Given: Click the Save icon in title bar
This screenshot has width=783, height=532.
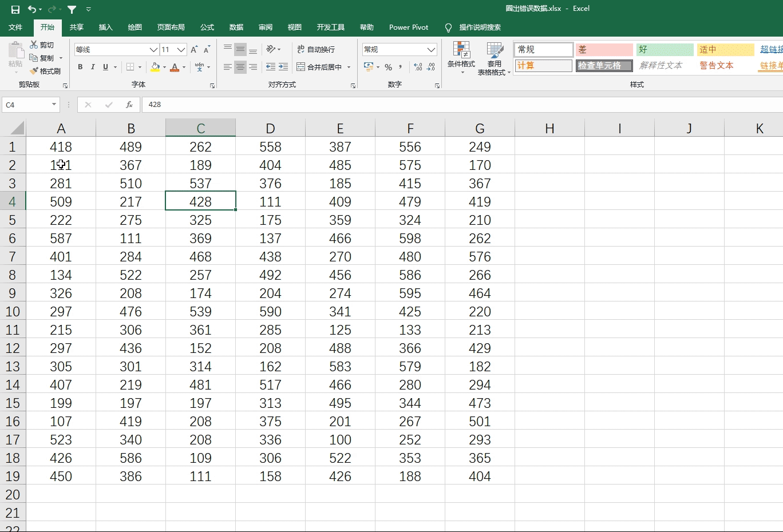Looking at the screenshot, I should click(15, 9).
